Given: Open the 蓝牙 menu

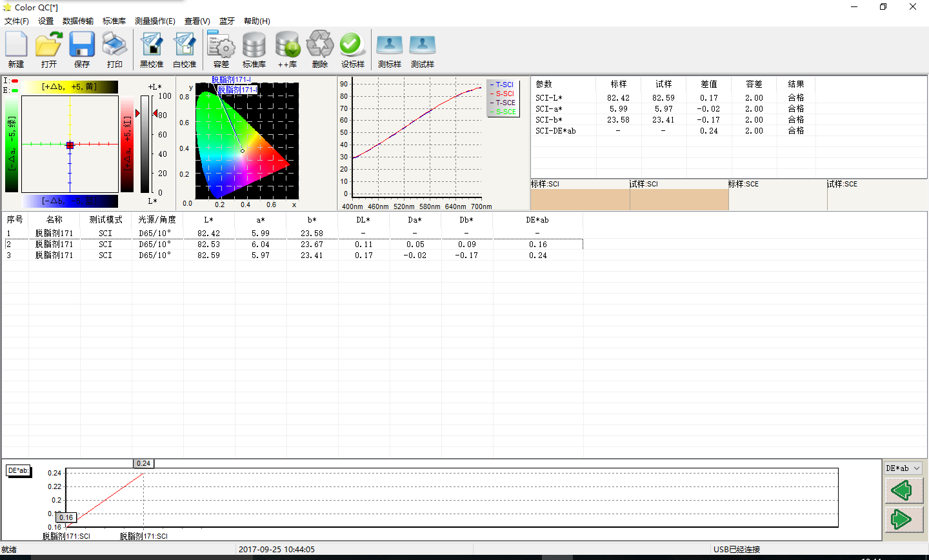Looking at the screenshot, I should tap(227, 21).
